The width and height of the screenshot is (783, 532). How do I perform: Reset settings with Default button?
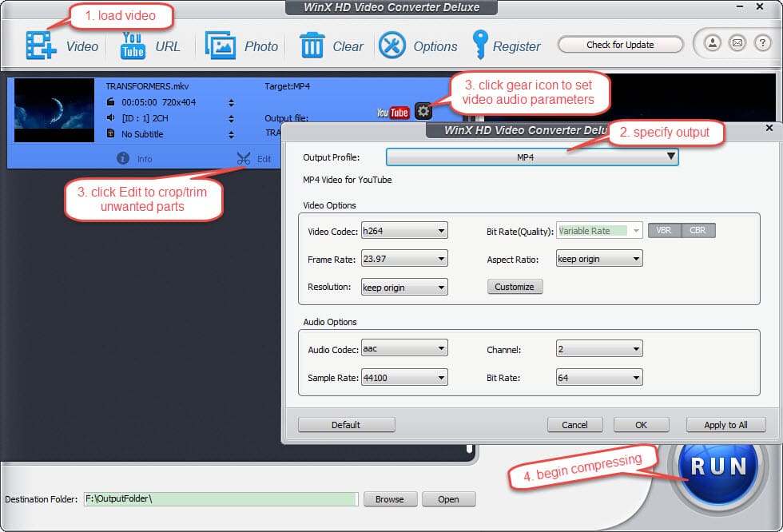[x=346, y=425]
